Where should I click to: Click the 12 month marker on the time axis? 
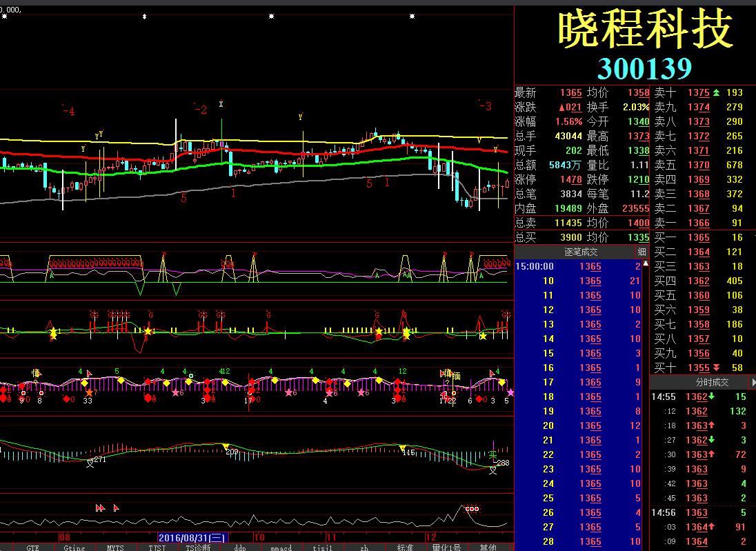431,537
